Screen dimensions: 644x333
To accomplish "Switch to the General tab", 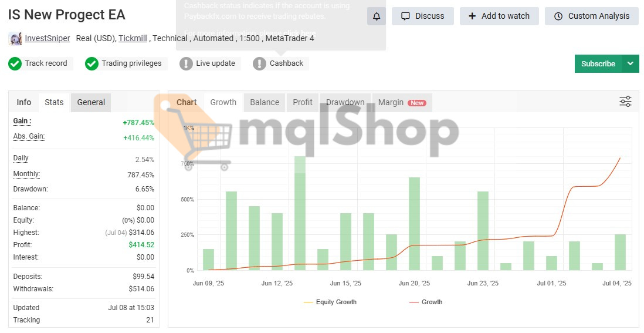I will pyautogui.click(x=91, y=102).
